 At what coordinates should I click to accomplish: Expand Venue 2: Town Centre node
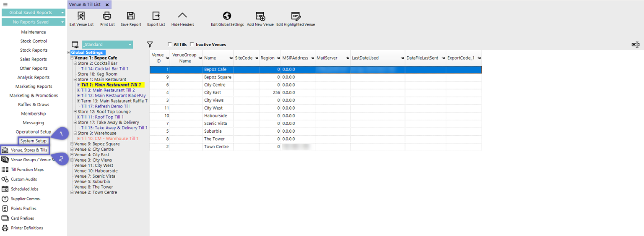[x=72, y=192]
